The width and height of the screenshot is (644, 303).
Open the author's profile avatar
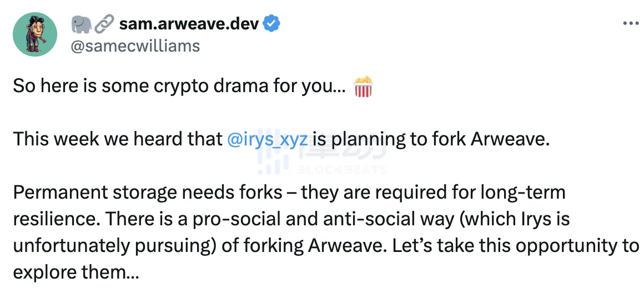click(x=35, y=34)
